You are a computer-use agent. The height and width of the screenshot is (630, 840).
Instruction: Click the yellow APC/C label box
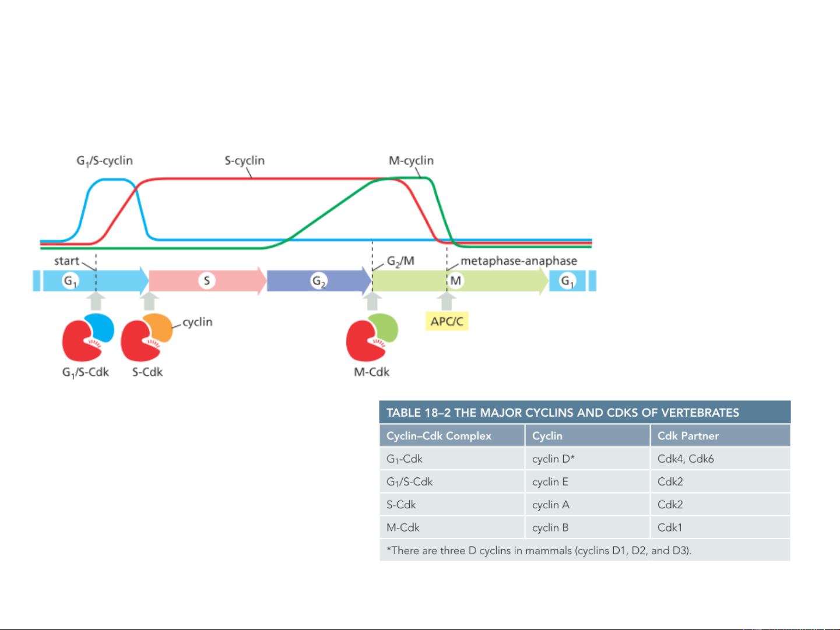(447, 321)
